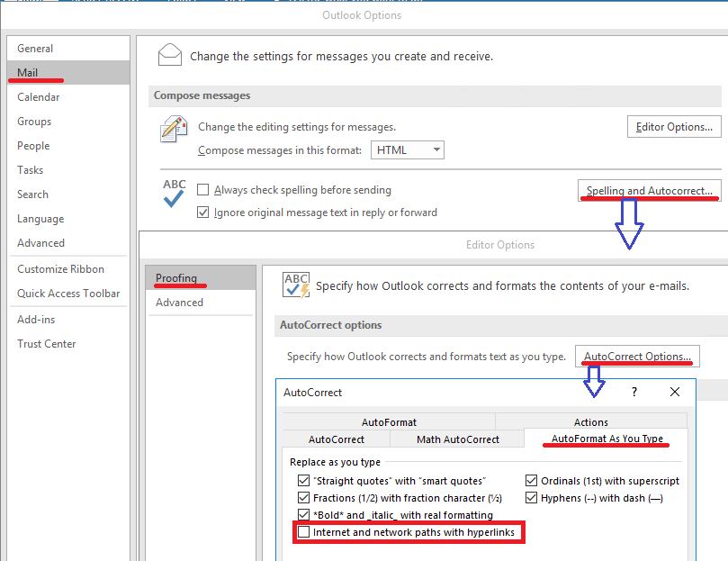
Task: Close the AutoCorrect dialog
Action: tap(675, 392)
